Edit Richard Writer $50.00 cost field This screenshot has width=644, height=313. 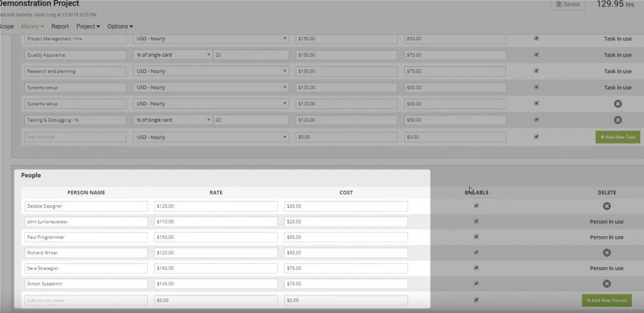pyautogui.click(x=346, y=253)
